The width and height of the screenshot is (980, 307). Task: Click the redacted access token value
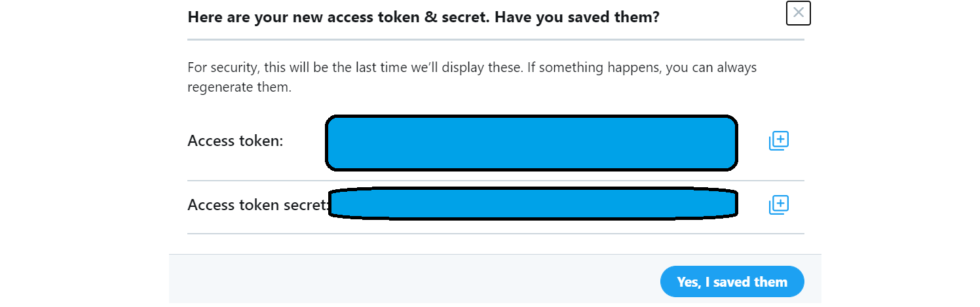pos(531,143)
